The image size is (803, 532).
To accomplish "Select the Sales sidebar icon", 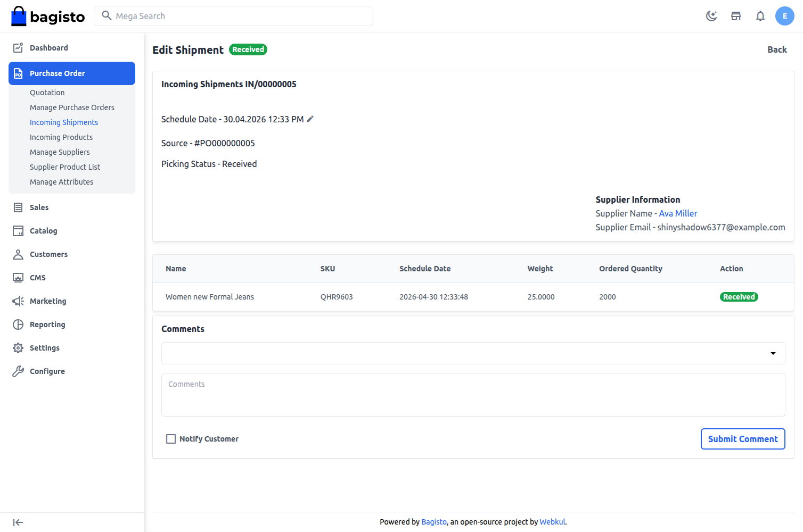I will tap(18, 207).
